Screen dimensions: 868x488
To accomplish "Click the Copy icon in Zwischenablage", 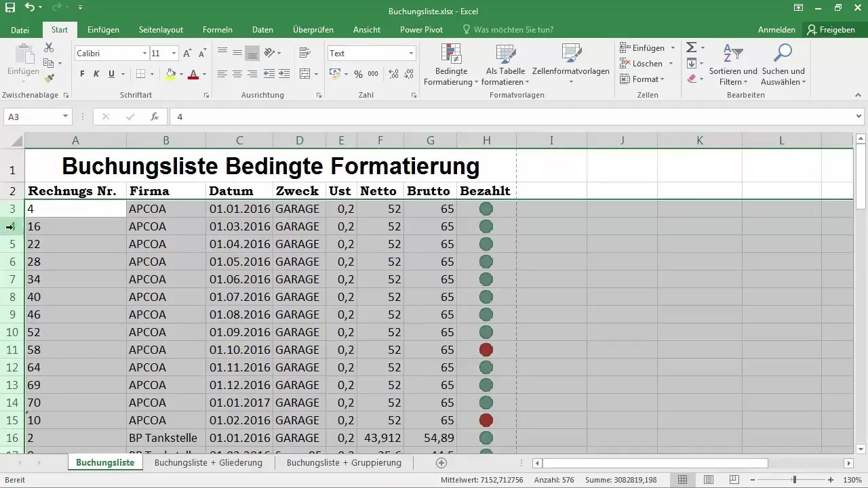I will tap(49, 63).
